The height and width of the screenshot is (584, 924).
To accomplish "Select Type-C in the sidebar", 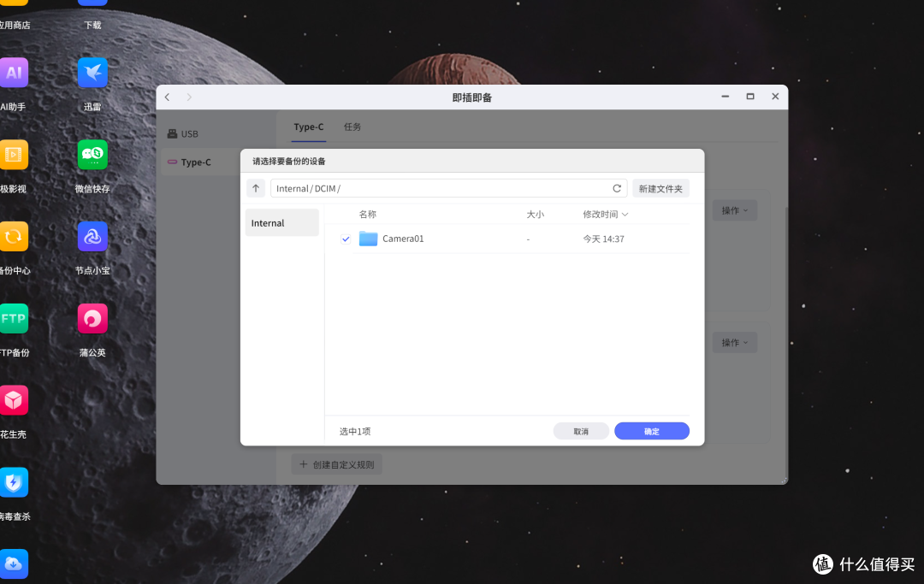I will tap(200, 162).
